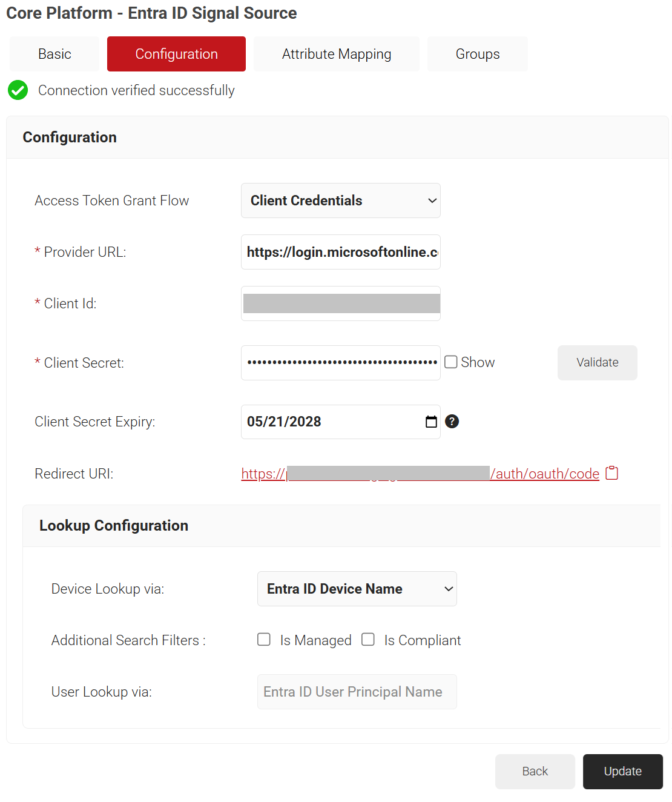Click the green connection verified checkmark icon
672x802 pixels.
18,90
